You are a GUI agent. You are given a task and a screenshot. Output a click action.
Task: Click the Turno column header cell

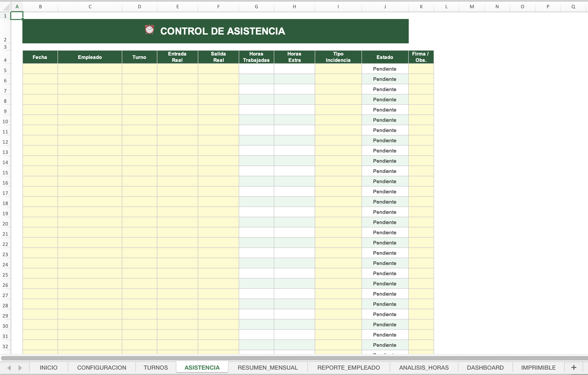coord(139,57)
